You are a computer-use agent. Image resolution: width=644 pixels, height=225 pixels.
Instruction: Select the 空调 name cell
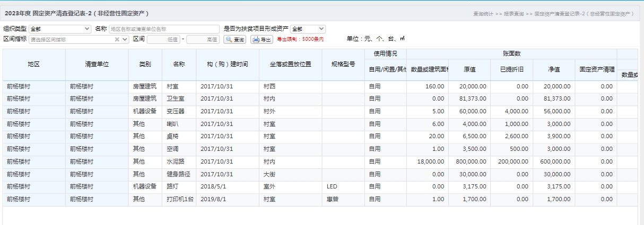pos(179,149)
